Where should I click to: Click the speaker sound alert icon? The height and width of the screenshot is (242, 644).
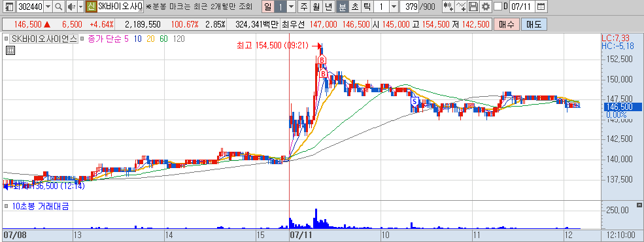71,7
